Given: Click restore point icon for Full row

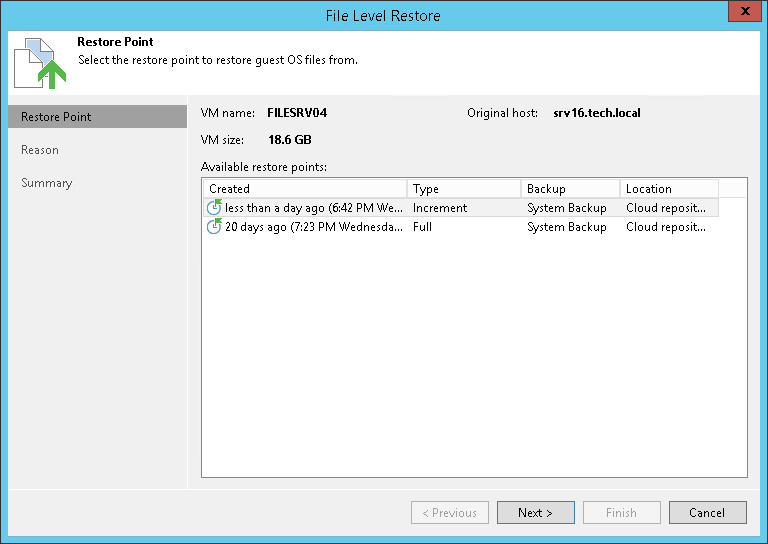Looking at the screenshot, I should (214, 227).
